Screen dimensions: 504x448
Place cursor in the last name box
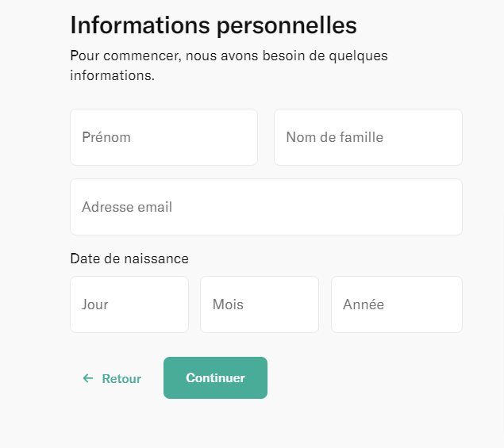367,137
